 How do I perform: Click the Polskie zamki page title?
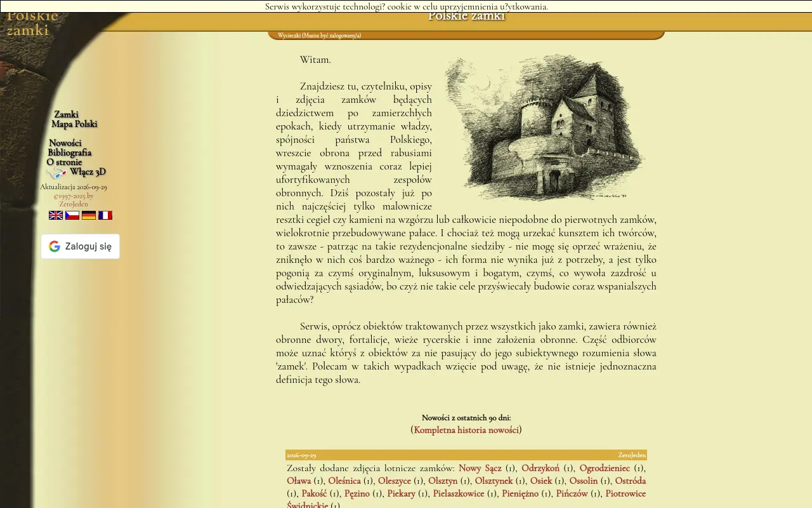(x=467, y=17)
